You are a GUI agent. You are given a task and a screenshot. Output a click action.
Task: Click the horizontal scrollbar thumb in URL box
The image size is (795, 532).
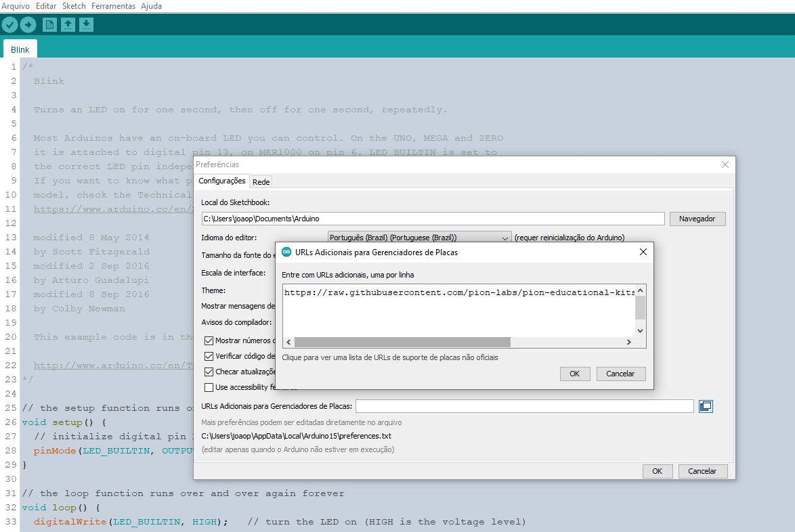[402, 342]
